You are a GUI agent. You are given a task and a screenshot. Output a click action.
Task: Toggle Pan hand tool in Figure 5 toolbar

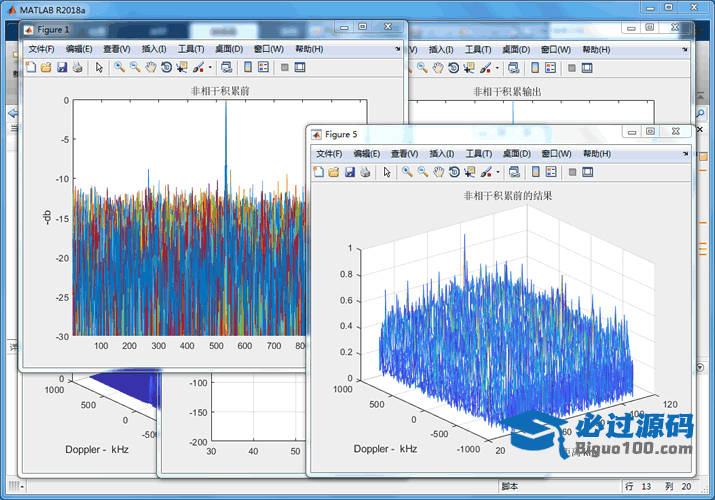[438, 172]
